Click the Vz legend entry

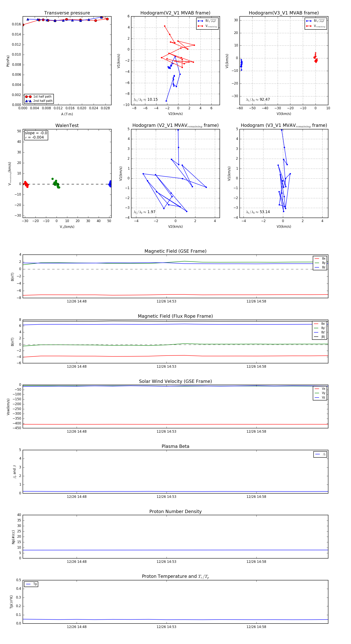tap(320, 397)
